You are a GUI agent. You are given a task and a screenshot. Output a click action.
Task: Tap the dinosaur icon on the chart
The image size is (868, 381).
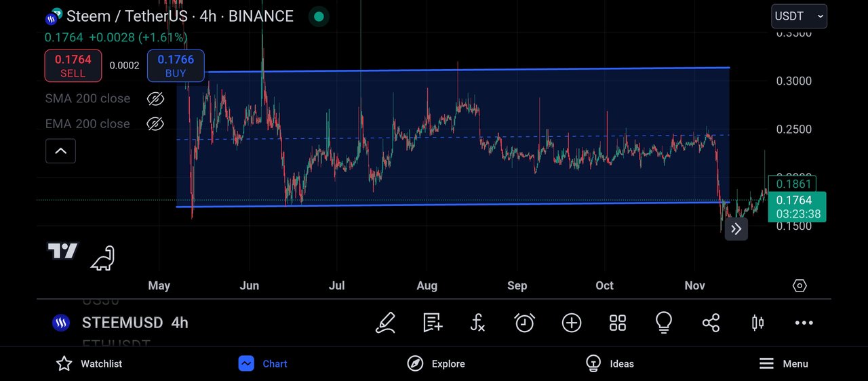point(103,258)
